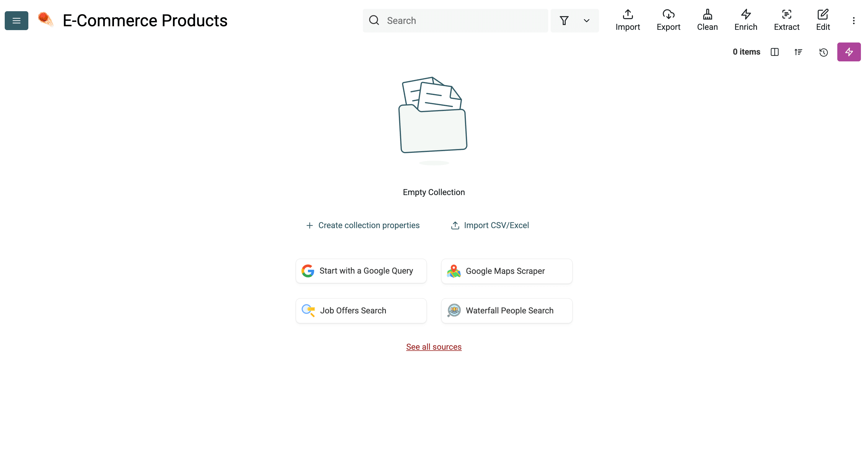Viewport: 868px width, 471px height.
Task: Open the three-dot overflow menu
Action: pos(854,21)
